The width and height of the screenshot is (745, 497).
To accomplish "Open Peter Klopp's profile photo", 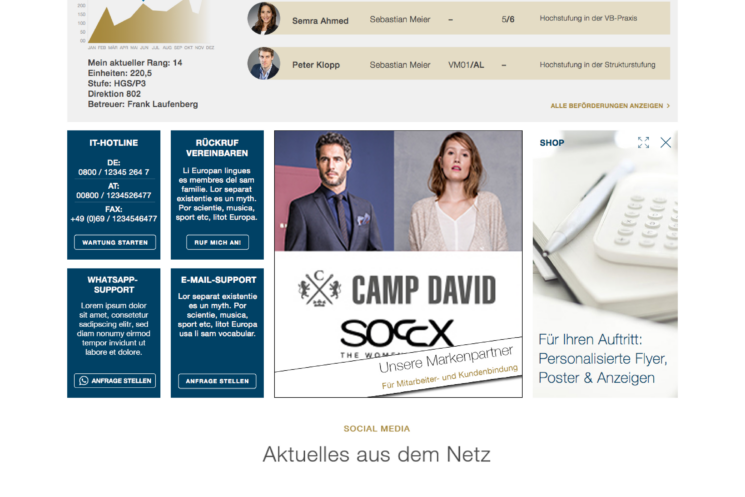I will pyautogui.click(x=264, y=63).
